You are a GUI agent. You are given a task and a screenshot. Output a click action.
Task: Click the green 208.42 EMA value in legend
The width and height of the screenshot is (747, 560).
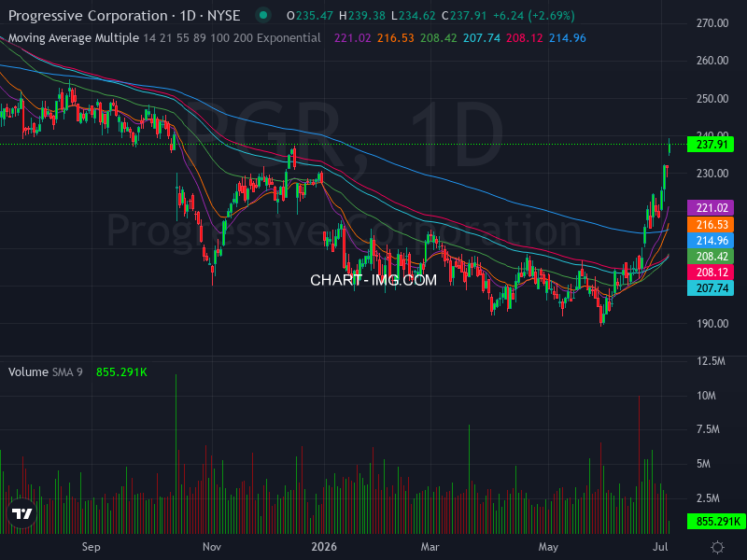pyautogui.click(x=438, y=38)
